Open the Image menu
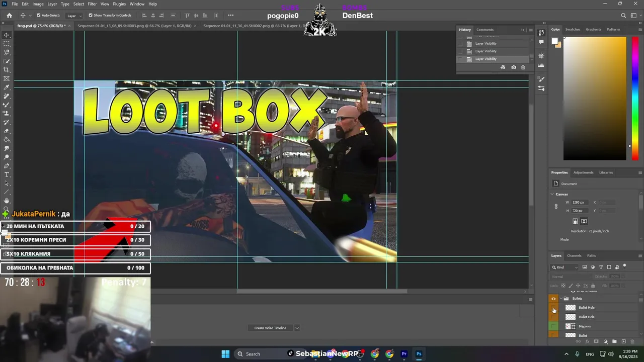Viewport: 644px width, 362px height. (x=38, y=4)
